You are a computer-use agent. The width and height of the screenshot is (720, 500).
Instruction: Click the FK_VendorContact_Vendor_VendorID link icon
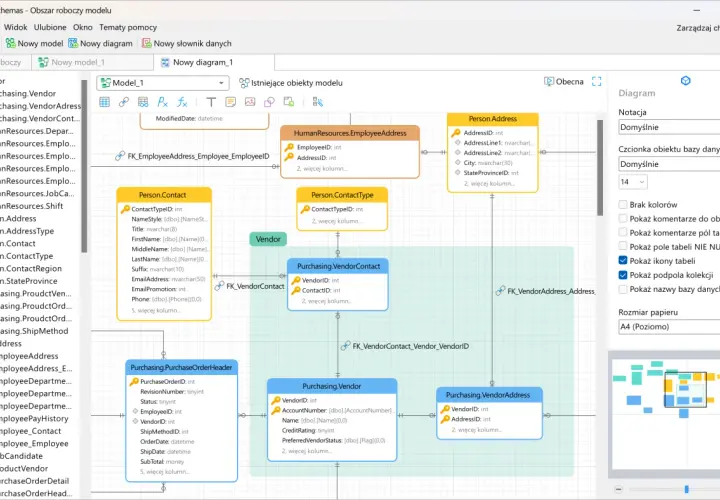coord(346,346)
